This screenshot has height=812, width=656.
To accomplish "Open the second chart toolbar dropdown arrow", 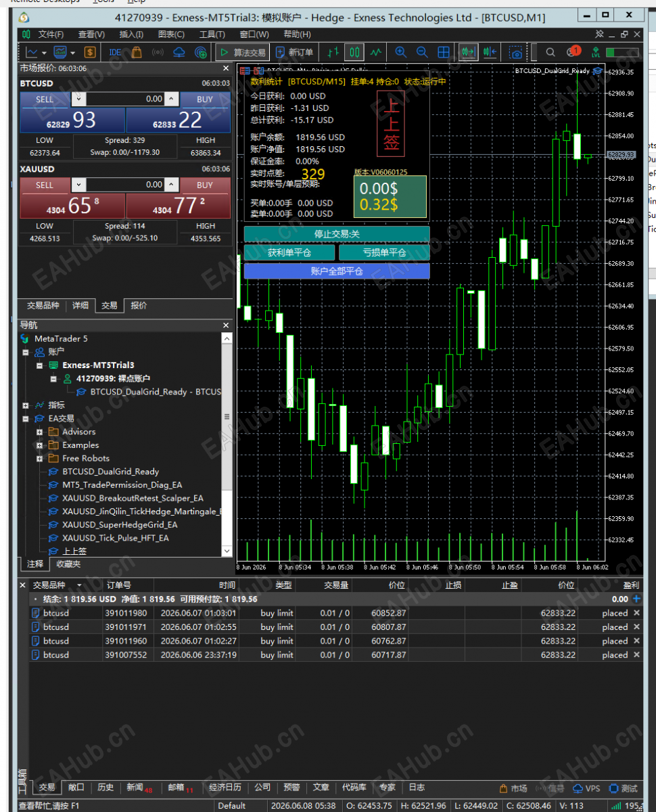I will 73,52.
